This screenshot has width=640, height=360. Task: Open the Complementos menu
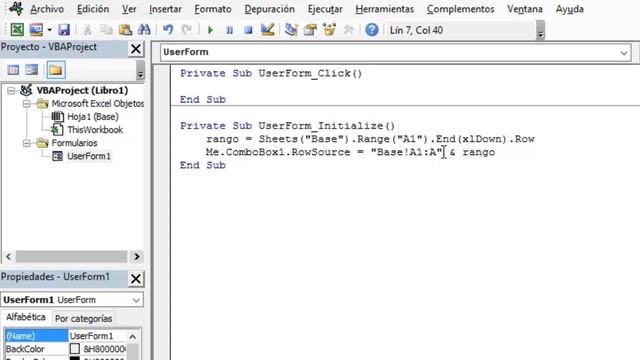460,9
